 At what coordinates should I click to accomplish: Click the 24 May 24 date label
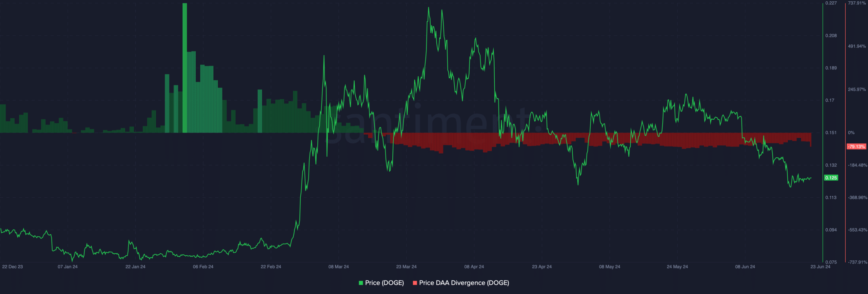tap(677, 267)
